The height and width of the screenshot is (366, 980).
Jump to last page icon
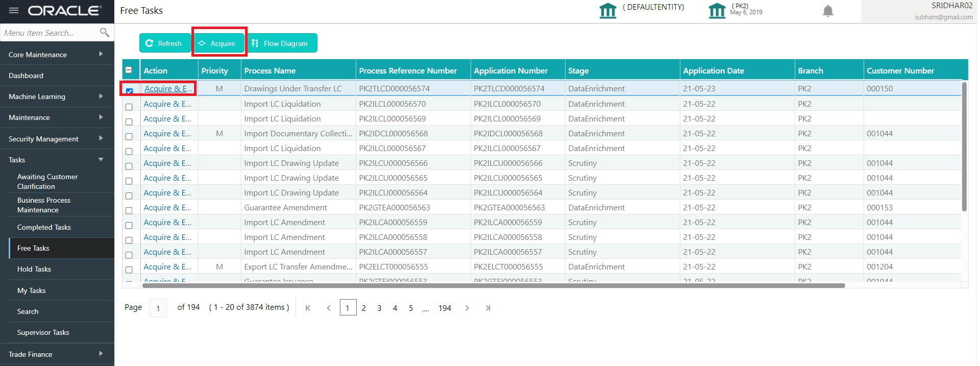point(488,308)
